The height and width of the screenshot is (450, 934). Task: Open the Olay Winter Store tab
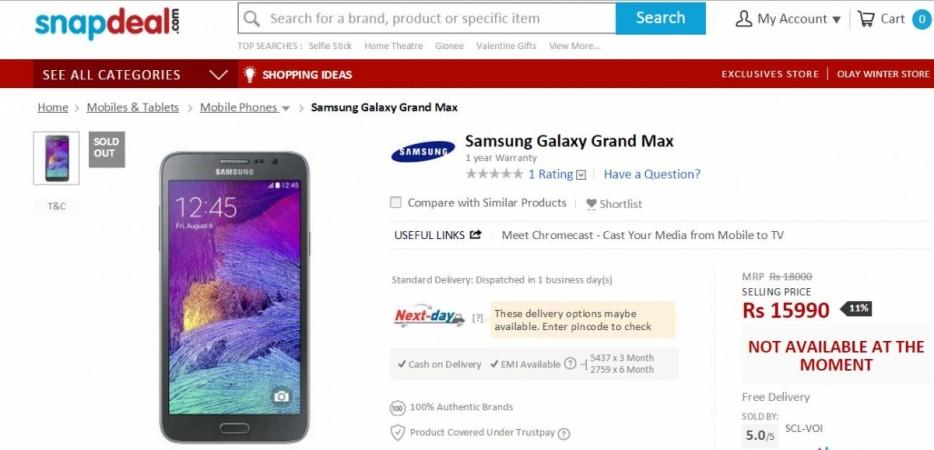click(x=883, y=74)
